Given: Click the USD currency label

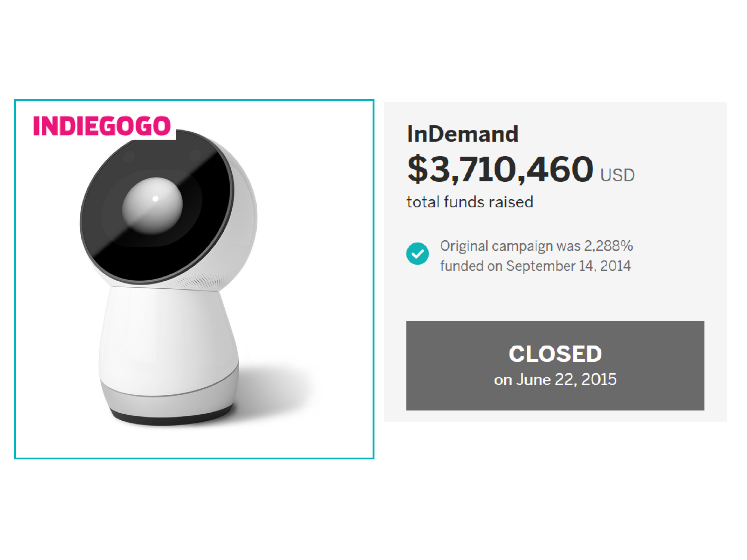Looking at the screenshot, I should [617, 176].
